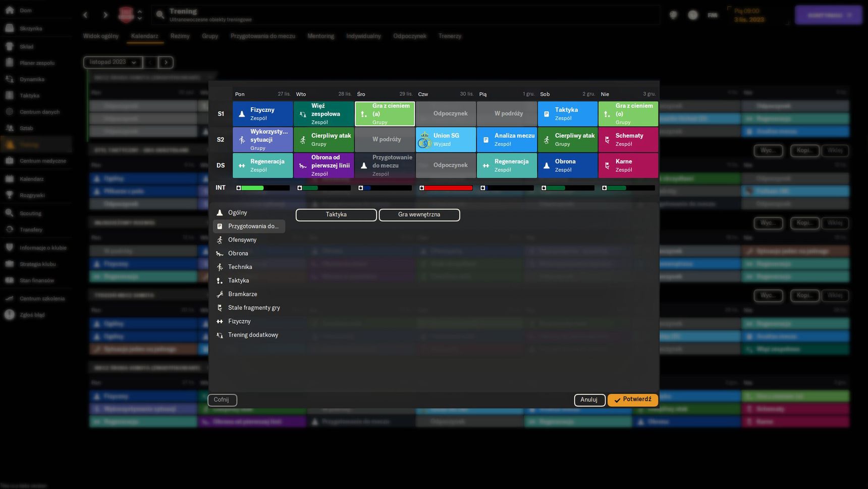Toggle Sunday intensity marker in INT row
868x489 pixels.
tap(605, 188)
